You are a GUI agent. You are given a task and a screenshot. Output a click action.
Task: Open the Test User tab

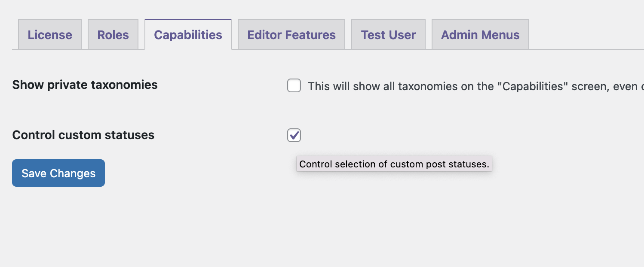point(388,34)
